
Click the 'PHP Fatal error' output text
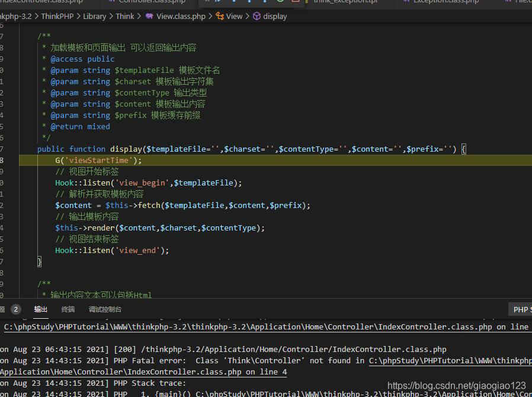150,361
